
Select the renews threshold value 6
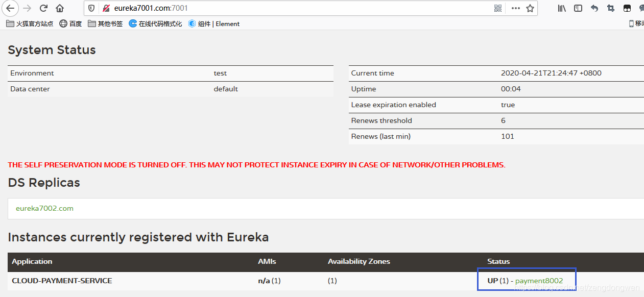point(503,120)
